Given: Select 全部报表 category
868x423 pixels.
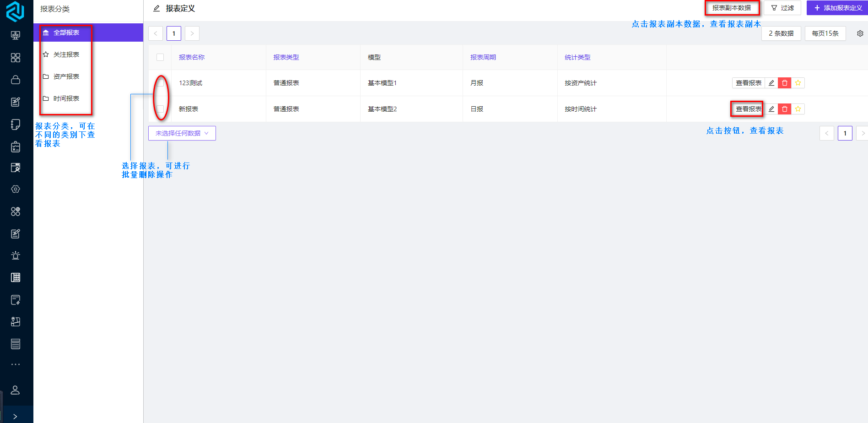Looking at the screenshot, I should click(88, 33).
